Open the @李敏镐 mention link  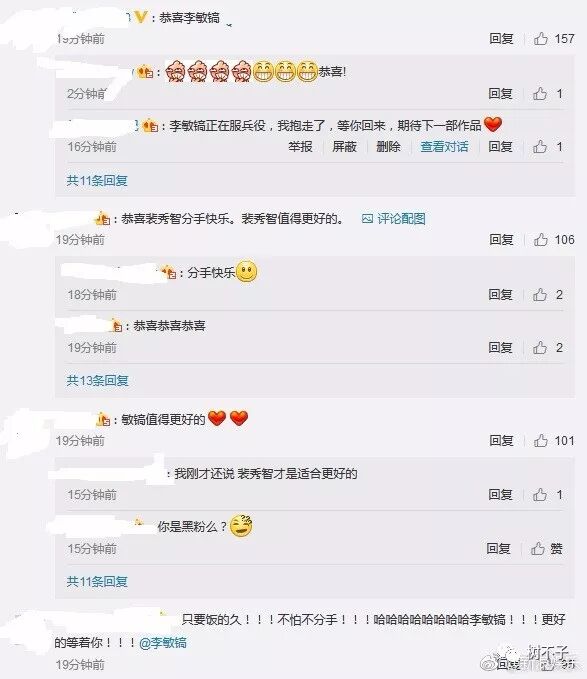(x=163, y=642)
